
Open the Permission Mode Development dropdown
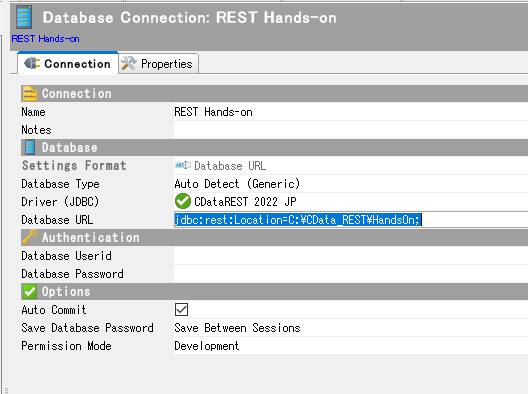[x=351, y=346]
